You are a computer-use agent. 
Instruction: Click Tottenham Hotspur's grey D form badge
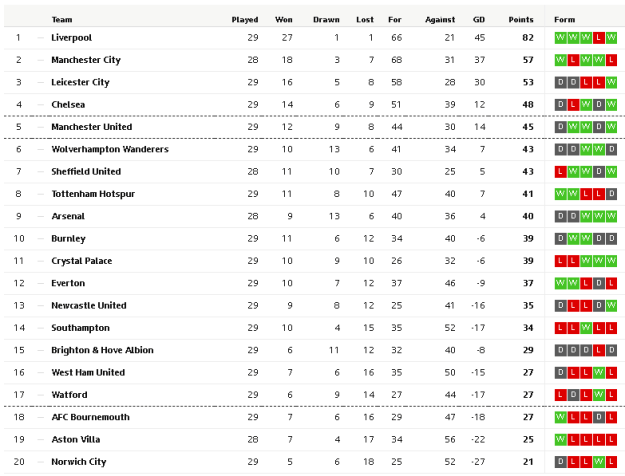[x=611, y=194]
